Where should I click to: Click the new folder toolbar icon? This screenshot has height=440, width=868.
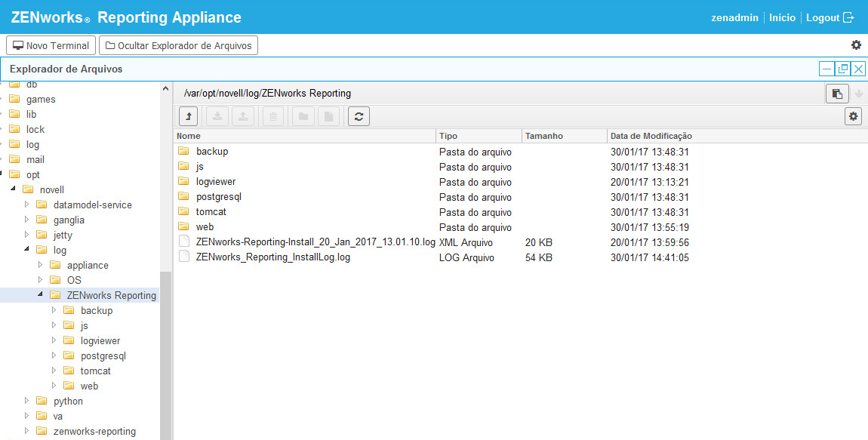[303, 116]
